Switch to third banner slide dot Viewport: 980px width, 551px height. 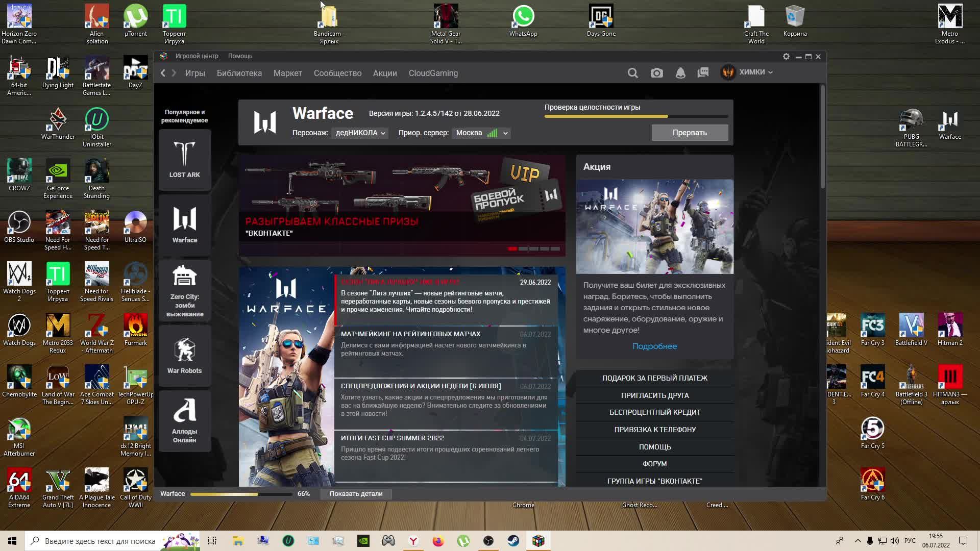(x=533, y=249)
